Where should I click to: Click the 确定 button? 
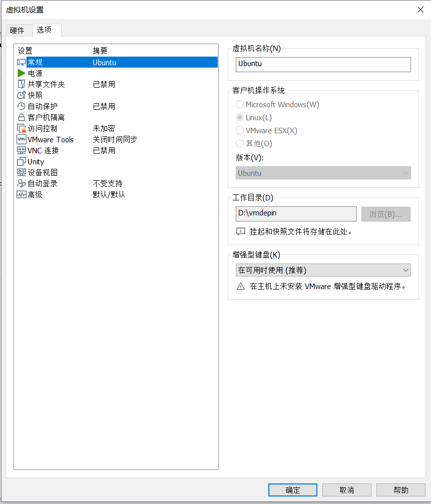(292, 490)
